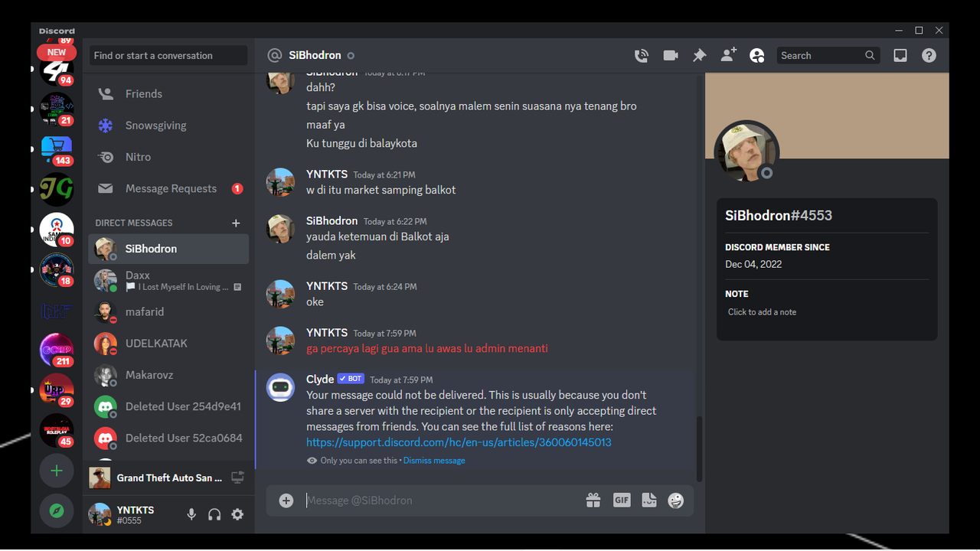Open User Settings gear
The image size is (980, 551).
point(237,514)
